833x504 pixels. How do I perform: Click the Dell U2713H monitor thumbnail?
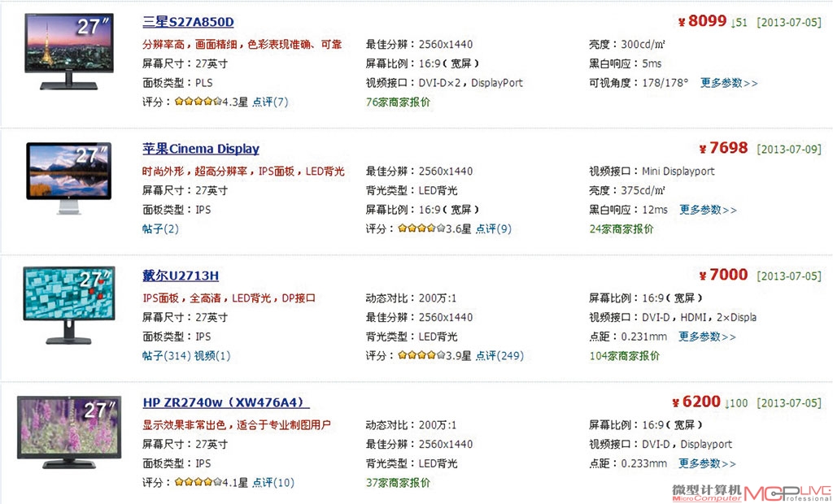69,306
